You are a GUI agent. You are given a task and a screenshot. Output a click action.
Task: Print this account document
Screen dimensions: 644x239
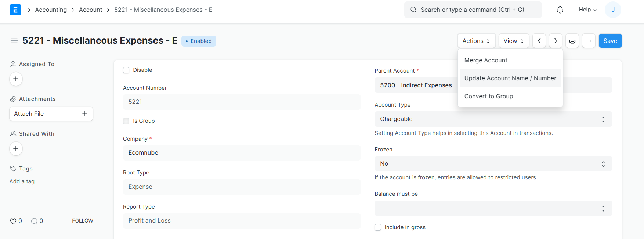click(572, 41)
